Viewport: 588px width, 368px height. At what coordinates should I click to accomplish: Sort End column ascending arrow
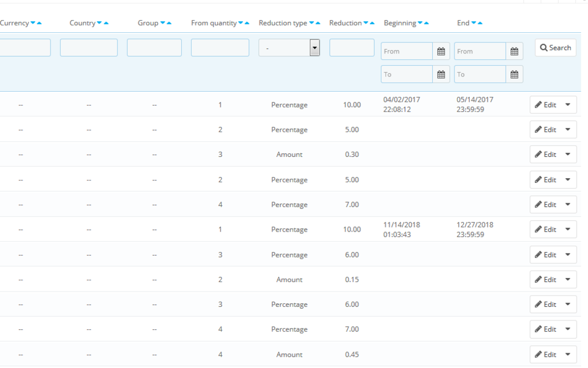pyautogui.click(x=480, y=24)
